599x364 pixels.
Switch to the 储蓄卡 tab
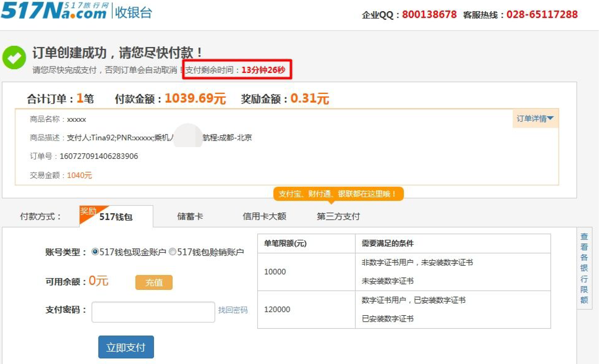[190, 216]
